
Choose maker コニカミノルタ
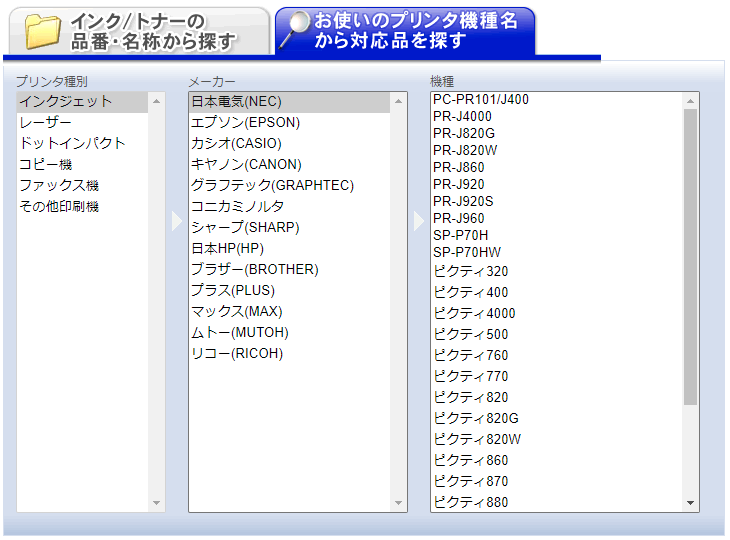click(x=289, y=207)
